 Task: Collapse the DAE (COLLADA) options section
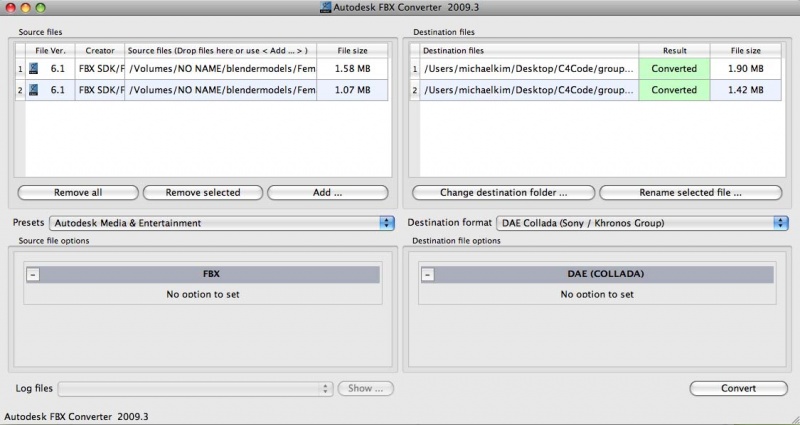click(427, 274)
